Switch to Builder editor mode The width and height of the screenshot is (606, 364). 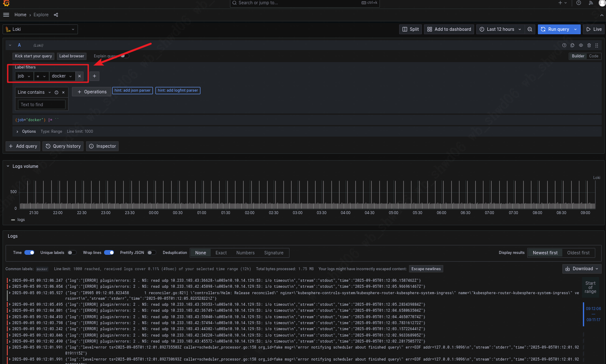click(x=578, y=56)
